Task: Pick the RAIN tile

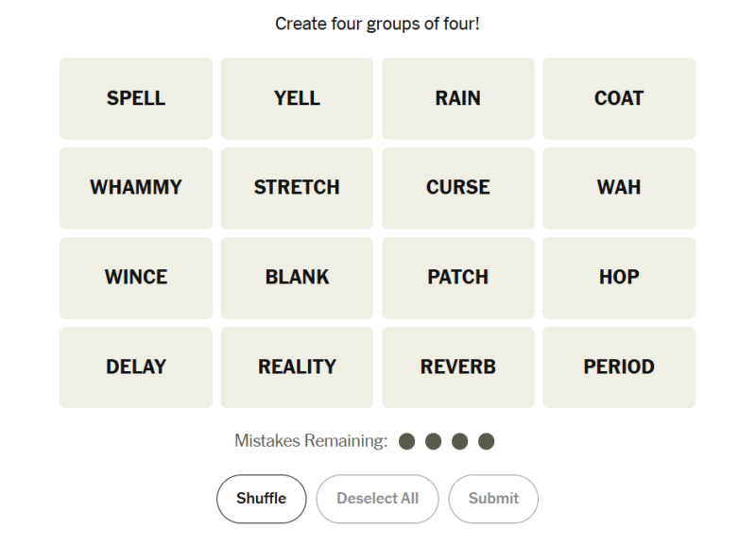Action: pos(458,98)
